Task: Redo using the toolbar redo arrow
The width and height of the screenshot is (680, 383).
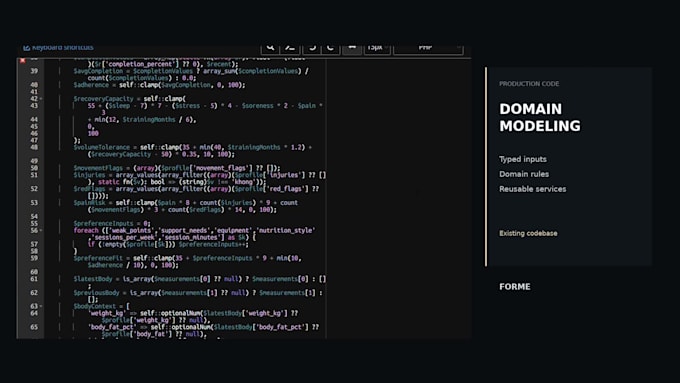Action: (330, 47)
